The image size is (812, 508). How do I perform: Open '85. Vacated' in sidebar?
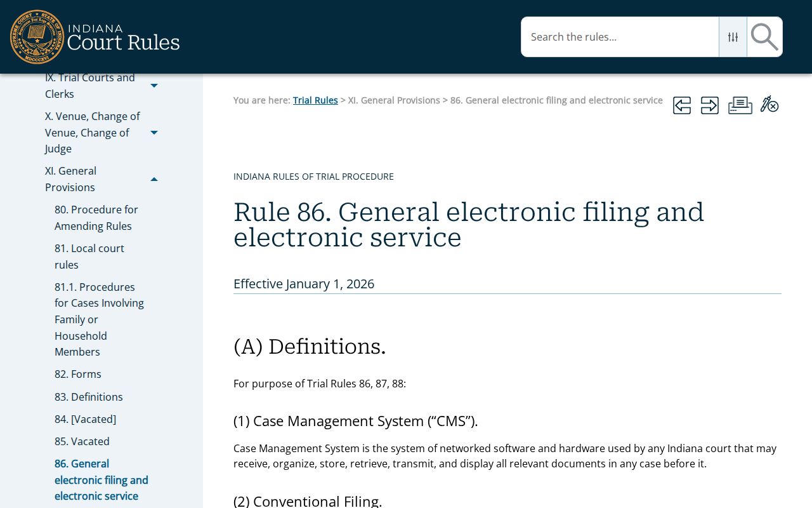click(x=82, y=441)
